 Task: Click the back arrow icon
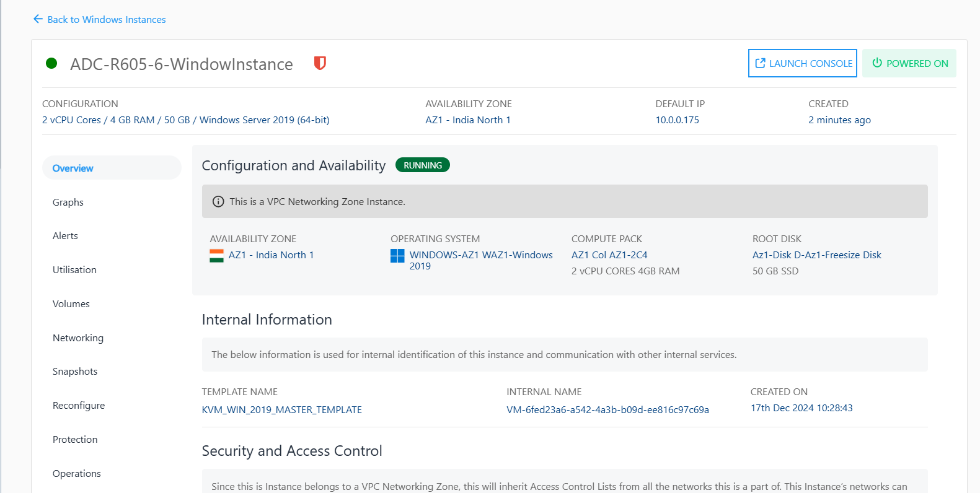click(x=38, y=19)
